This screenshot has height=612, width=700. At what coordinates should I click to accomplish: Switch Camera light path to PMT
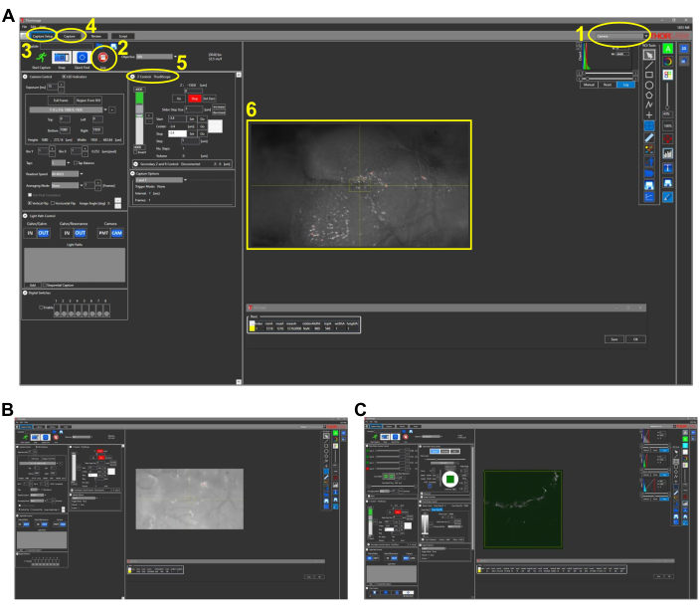click(103, 233)
